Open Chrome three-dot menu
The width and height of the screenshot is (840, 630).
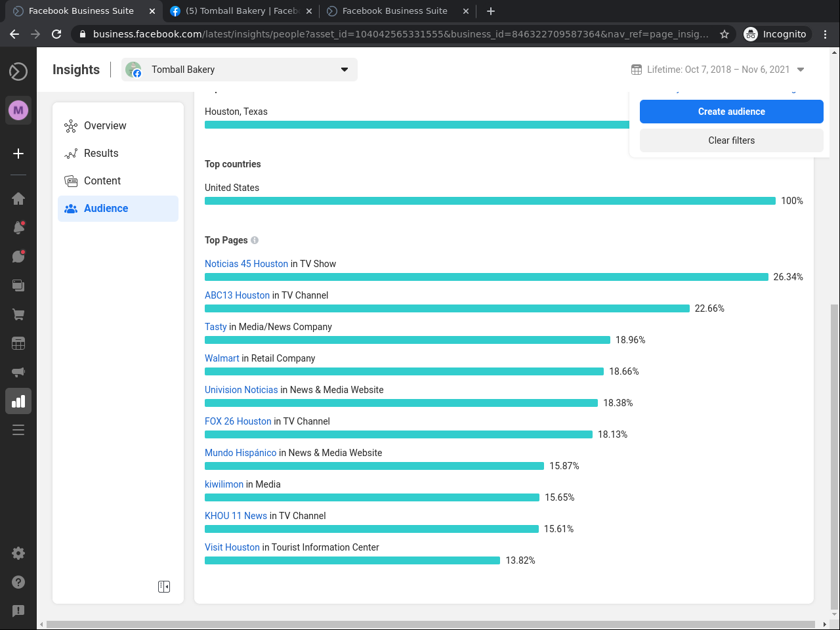coord(826,34)
